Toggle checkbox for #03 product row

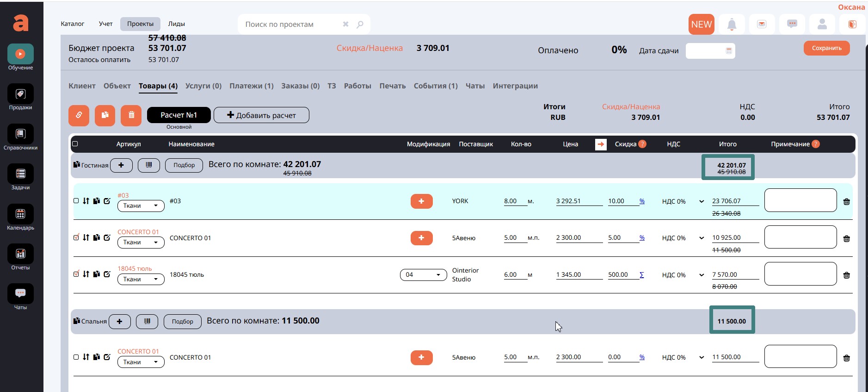coord(76,201)
